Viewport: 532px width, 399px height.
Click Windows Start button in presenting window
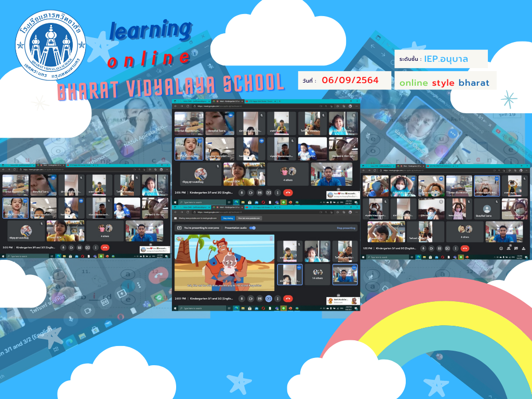[175, 309]
